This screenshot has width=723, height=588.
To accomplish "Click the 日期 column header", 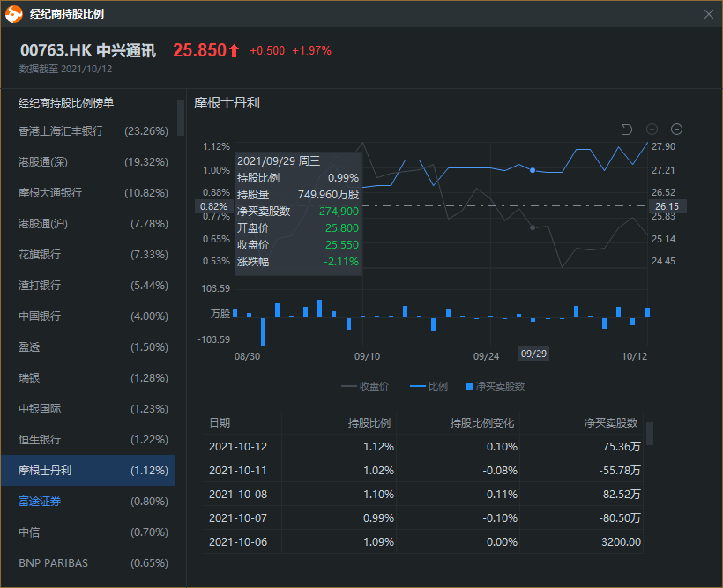I will (x=220, y=423).
